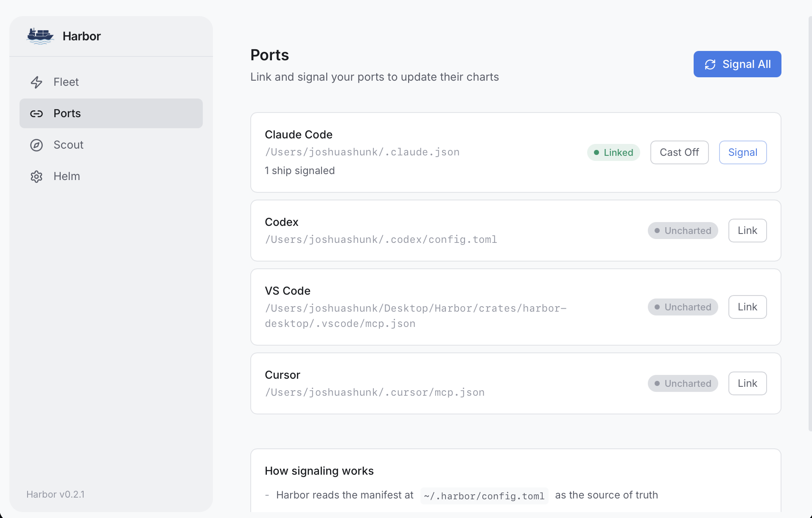Select the Fleet lightning bolt icon

coord(37,82)
